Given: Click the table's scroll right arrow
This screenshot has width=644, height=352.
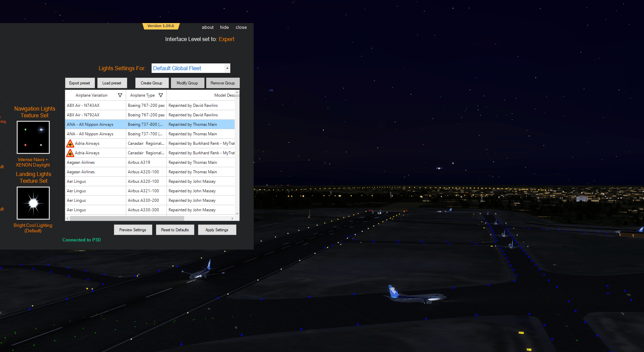Looking at the screenshot, I should pyautogui.click(x=232, y=218).
